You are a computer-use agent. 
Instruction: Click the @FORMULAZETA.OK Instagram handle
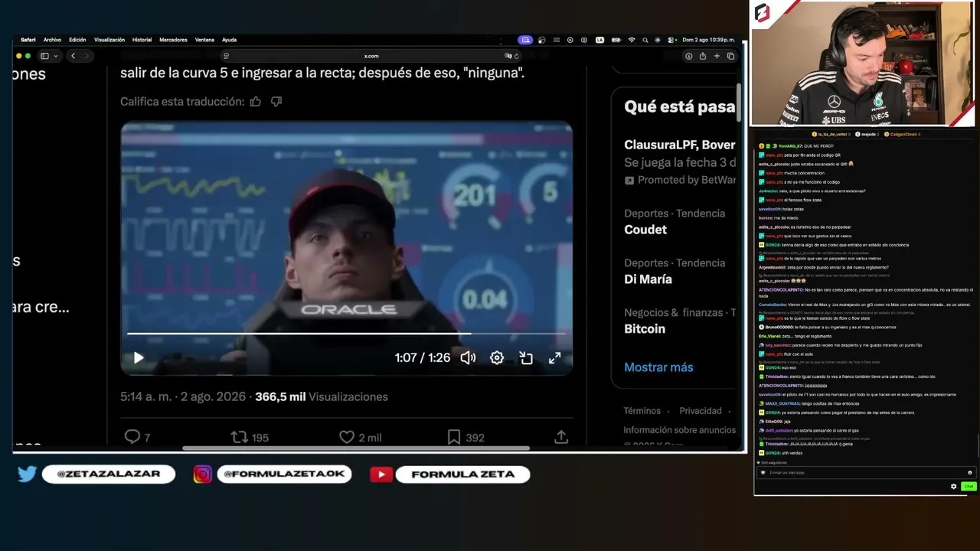284,474
